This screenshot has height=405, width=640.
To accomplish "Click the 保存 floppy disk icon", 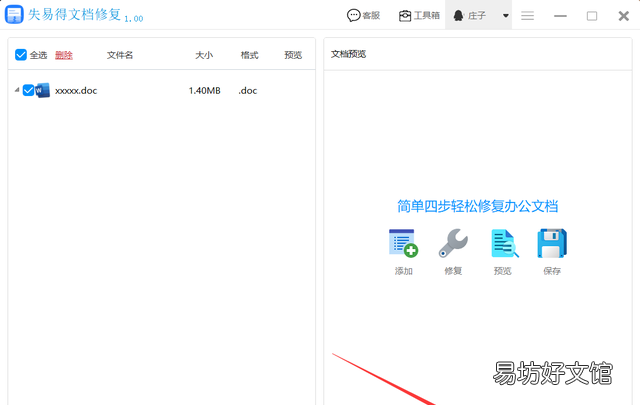I will pyautogui.click(x=552, y=243).
